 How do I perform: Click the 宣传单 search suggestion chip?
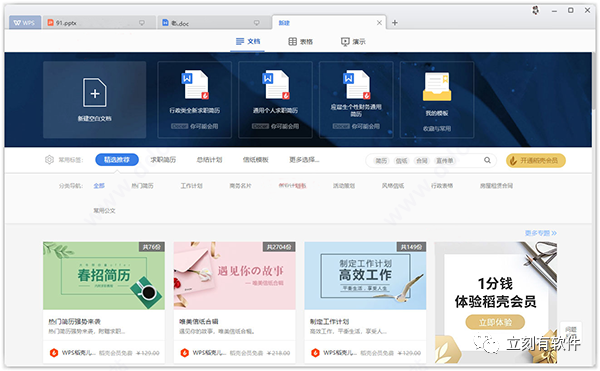[x=445, y=161]
